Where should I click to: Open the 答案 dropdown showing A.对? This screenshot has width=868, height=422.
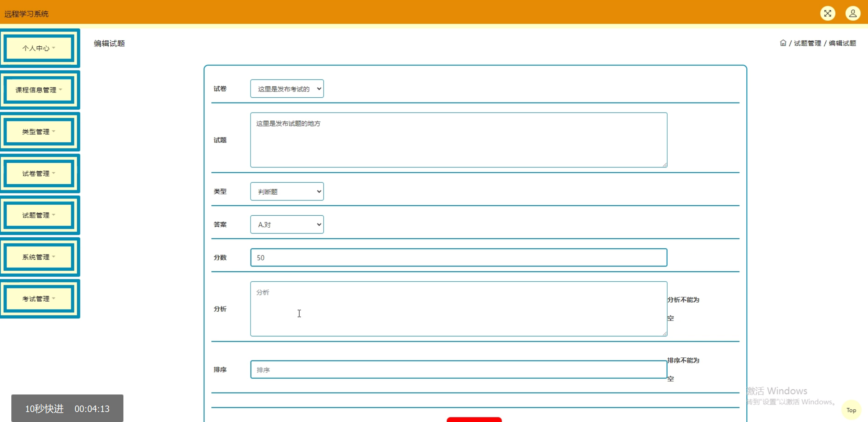tap(287, 225)
